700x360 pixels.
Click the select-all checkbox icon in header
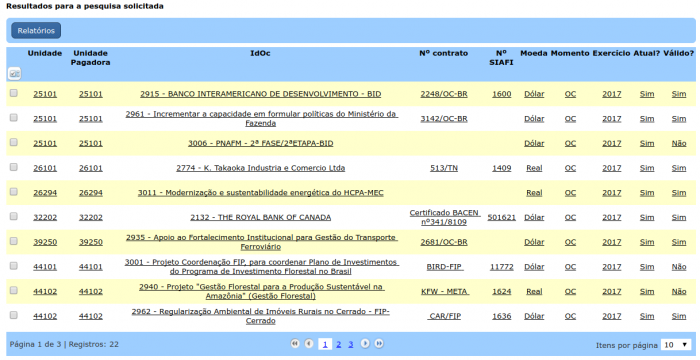pyautogui.click(x=14, y=73)
